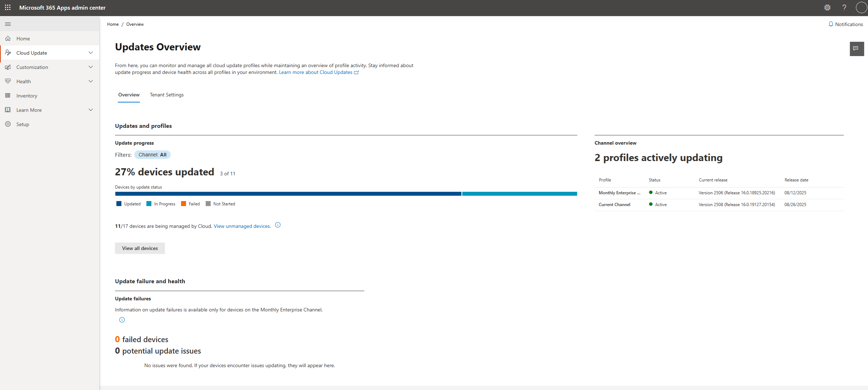Click the View all devices button
Screen dimensions: 868x390
140,248
